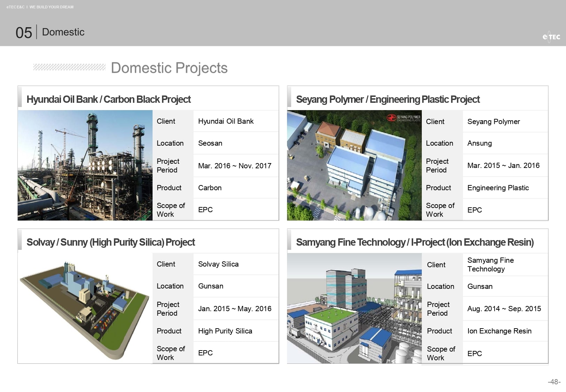566x392 pixels.
Task: Click 'Samyang Fine Technology' client value
Action: [x=490, y=264]
